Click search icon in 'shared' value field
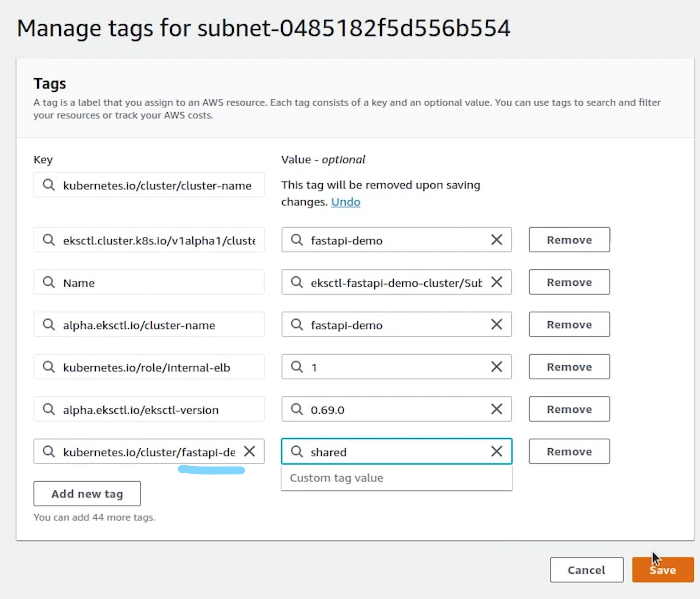The width and height of the screenshot is (700, 599). (x=297, y=451)
